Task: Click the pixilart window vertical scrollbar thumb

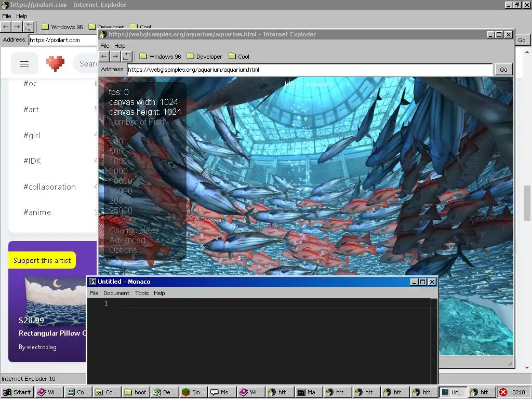Action: click(527, 203)
